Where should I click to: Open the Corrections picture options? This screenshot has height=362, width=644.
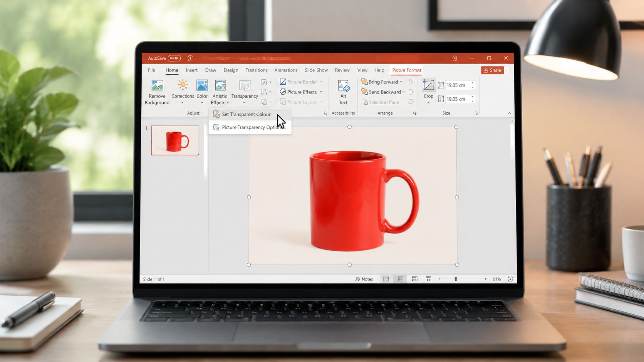183,92
